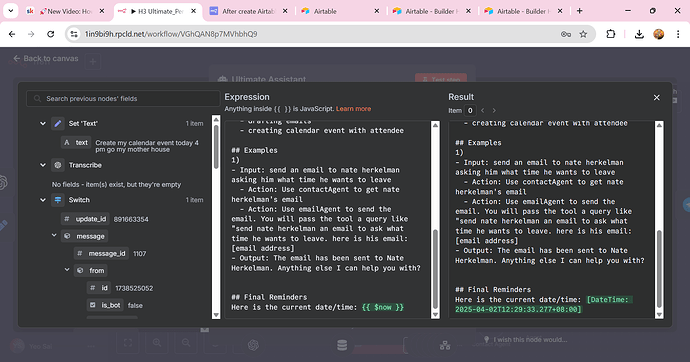Click the DateTime result value
This screenshot has height=362, width=690.
coord(544,304)
